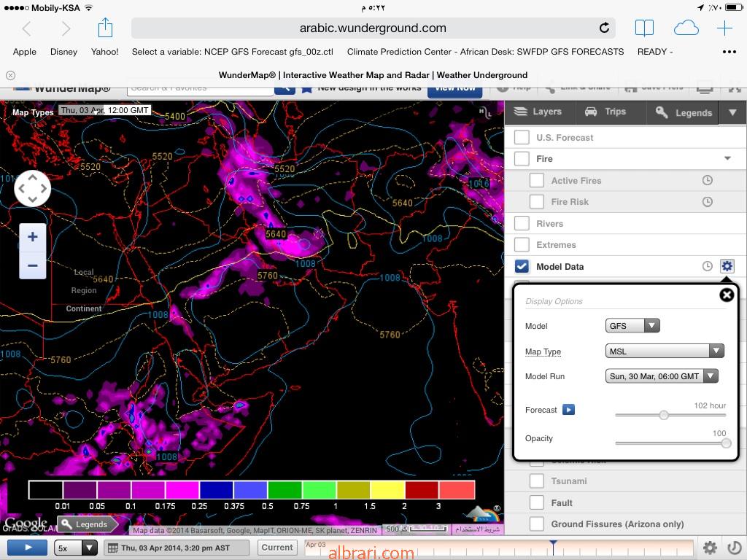This screenshot has height=560, width=747.
Task: Select the Local map type option
Action: tap(84, 272)
